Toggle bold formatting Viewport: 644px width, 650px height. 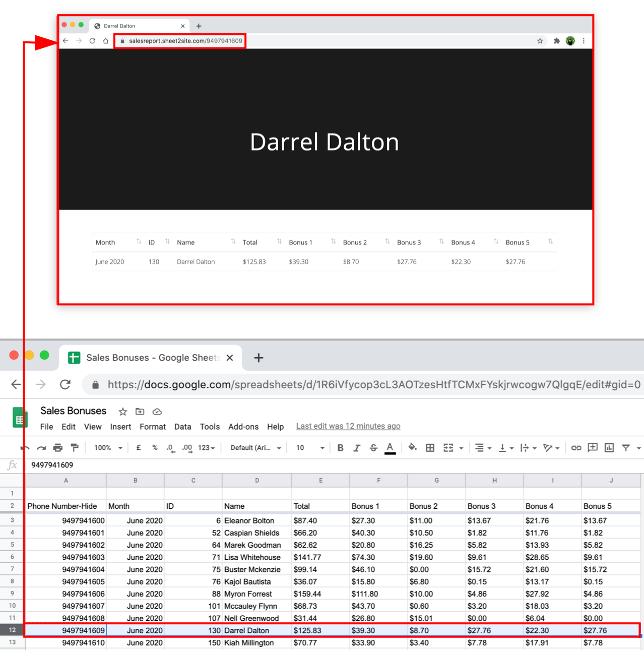(x=341, y=448)
